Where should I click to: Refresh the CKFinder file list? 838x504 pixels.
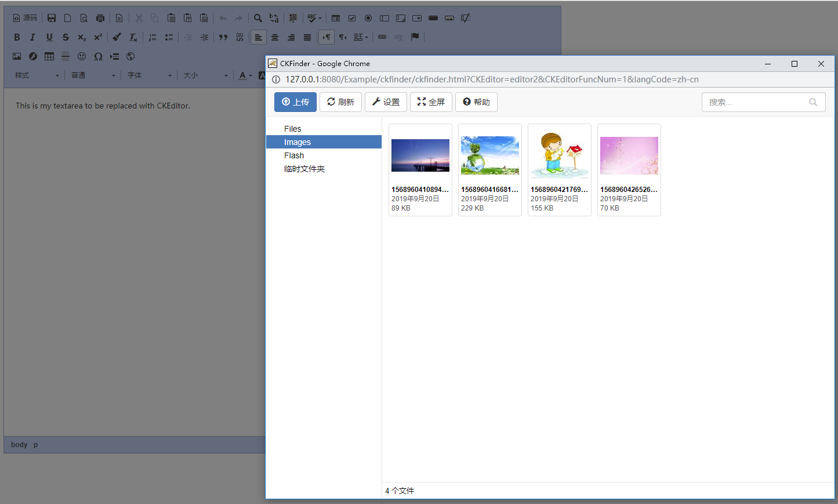340,101
